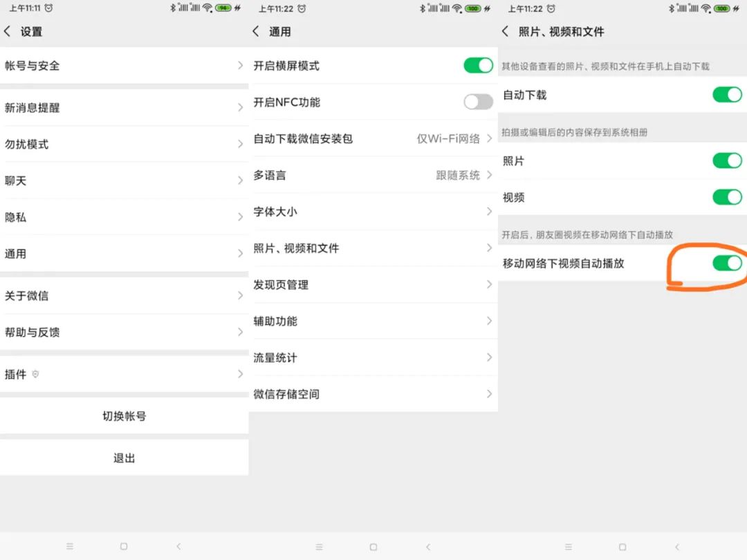
Task: Open chevron of 帐号与安全 row
Action: [240, 65]
